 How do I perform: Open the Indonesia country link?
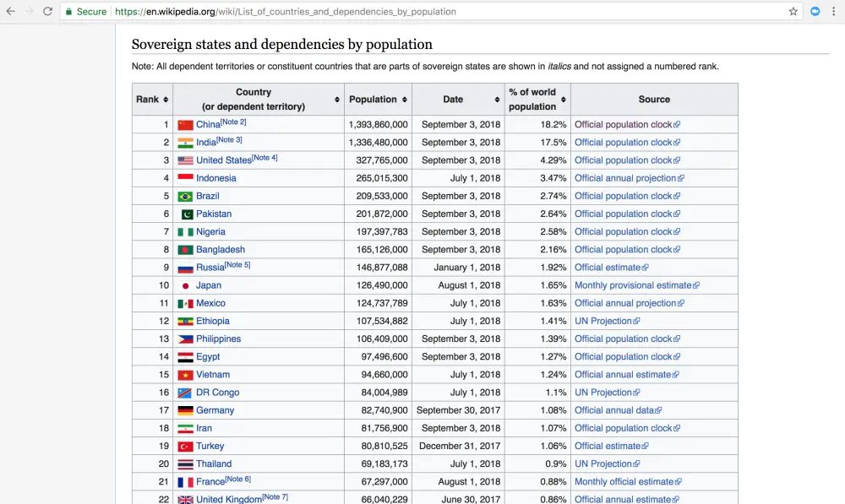coord(216,178)
